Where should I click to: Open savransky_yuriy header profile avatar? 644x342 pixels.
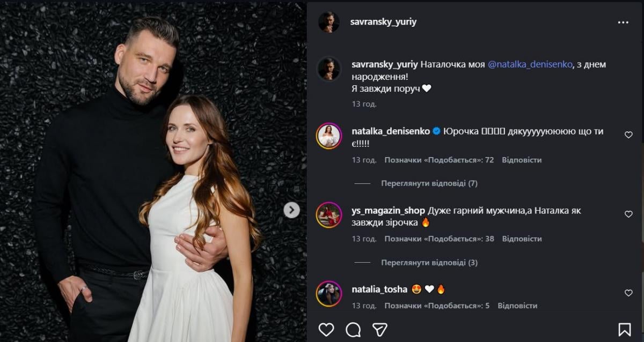coord(328,23)
